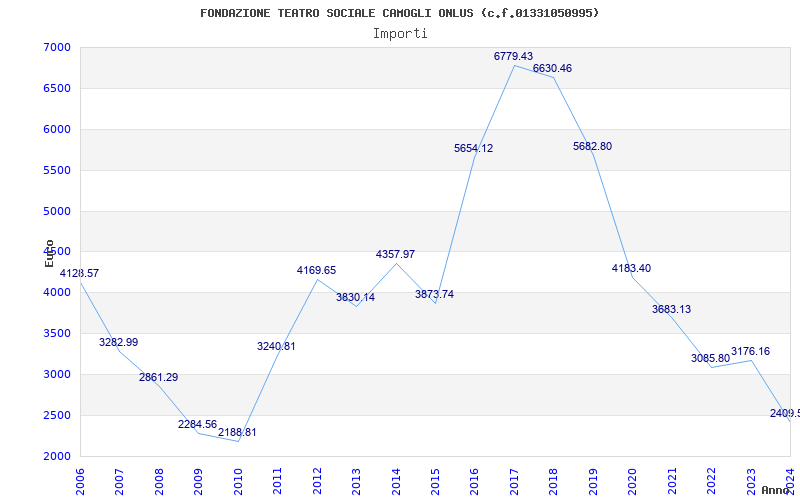
Task: Click the data label 4357.97
Action: pos(395,254)
